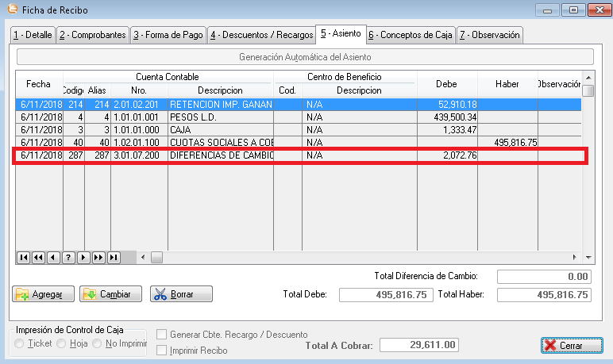613x364 pixels.
Task: Select the DIFERENCIAS DE CAMBIO row
Action: click(221, 155)
